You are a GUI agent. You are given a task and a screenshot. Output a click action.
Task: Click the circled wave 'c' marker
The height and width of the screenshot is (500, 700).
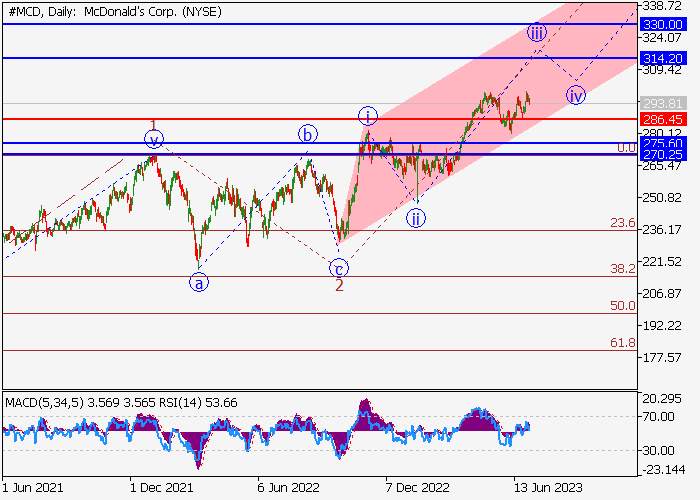[339, 269]
